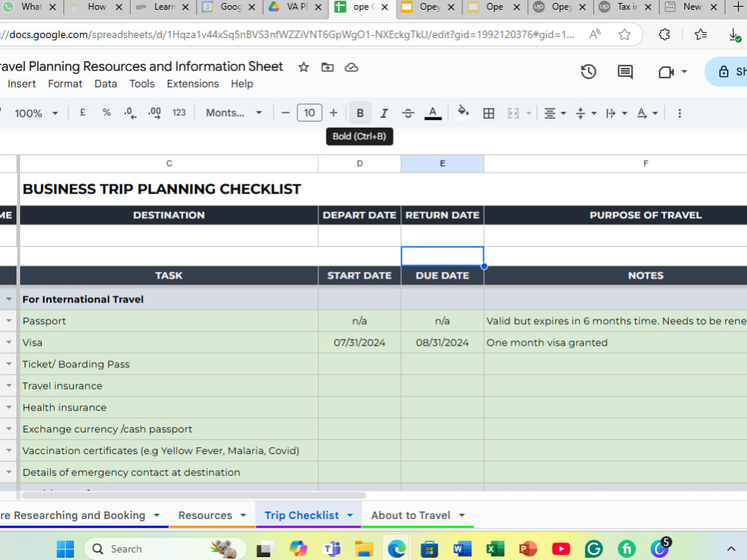The width and height of the screenshot is (747, 560).
Task: Add page to favorites star icon
Action: tap(624, 34)
